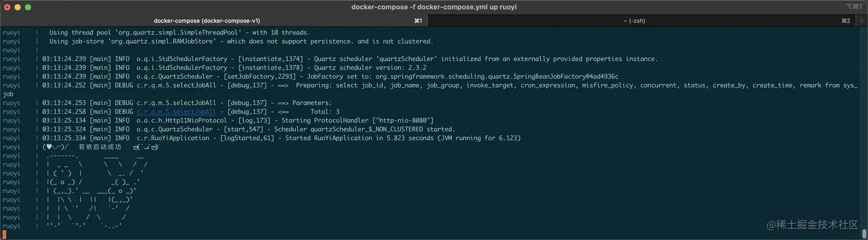The width and height of the screenshot is (868, 240).
Task: Click the ⌥⌘1 window number indicator in the title bar
Action: [854, 7]
